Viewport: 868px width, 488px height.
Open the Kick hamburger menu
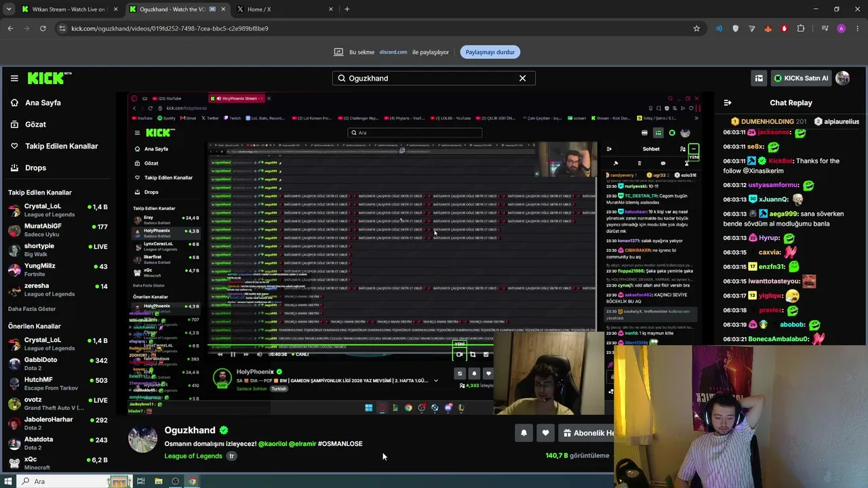(14, 78)
